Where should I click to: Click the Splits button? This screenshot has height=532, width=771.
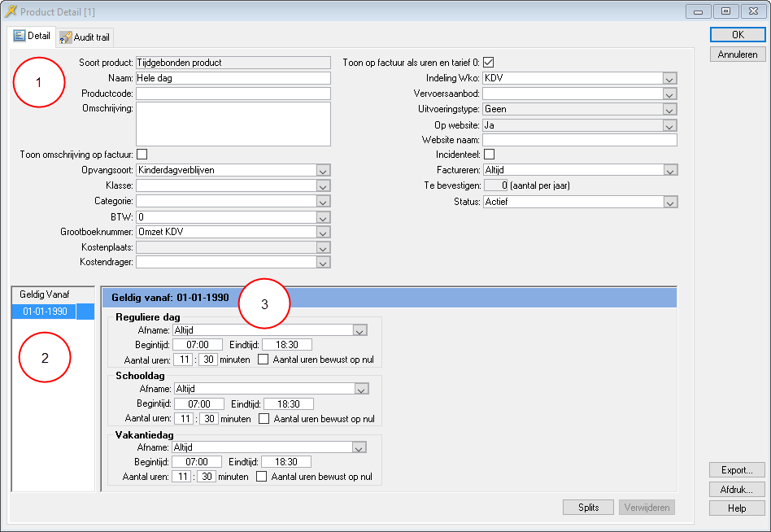tap(588, 508)
